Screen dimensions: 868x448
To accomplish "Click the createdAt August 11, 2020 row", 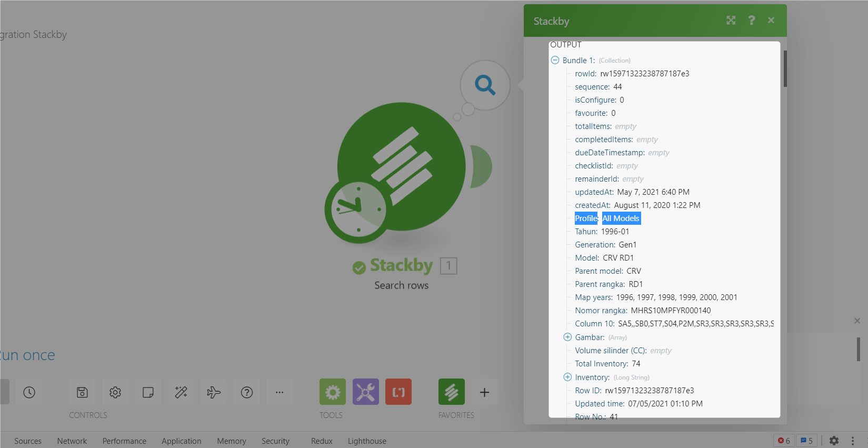I will [637, 205].
